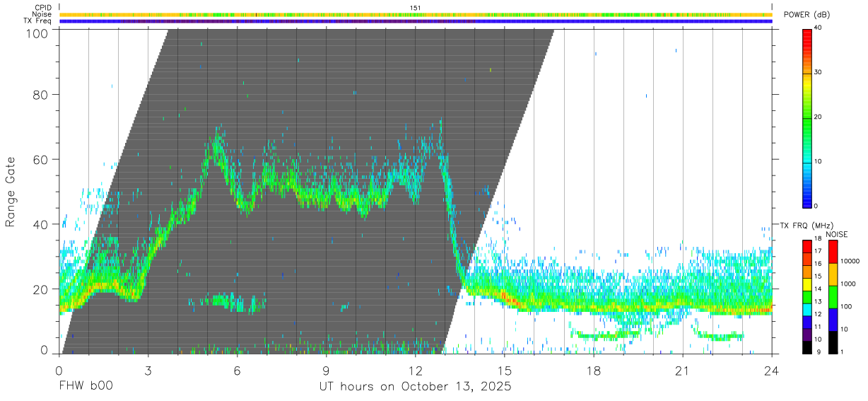Image resolution: width=868 pixels, height=401 pixels.
Task: Click the 12 hour tick on UT axis
Action: pyautogui.click(x=416, y=371)
